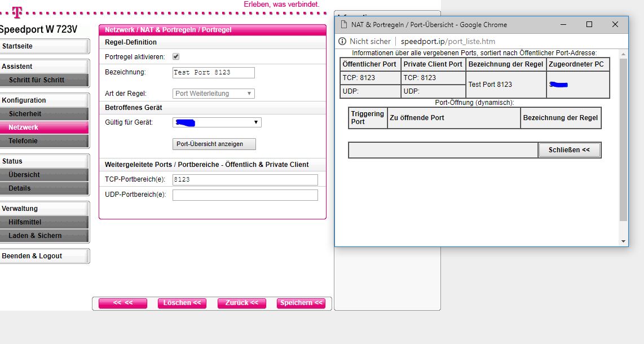Click the popup scrollbar down arrow
Image resolution: width=644 pixels, height=344 pixels.
624,241
